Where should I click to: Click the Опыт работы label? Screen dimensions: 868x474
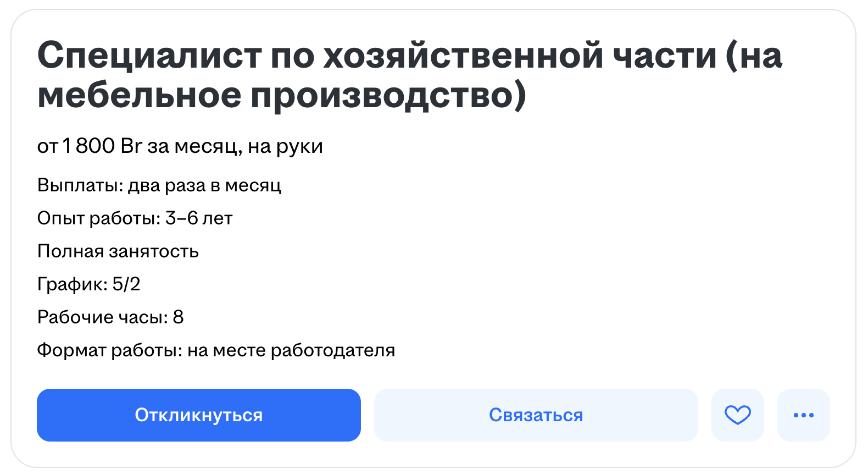click(x=98, y=219)
